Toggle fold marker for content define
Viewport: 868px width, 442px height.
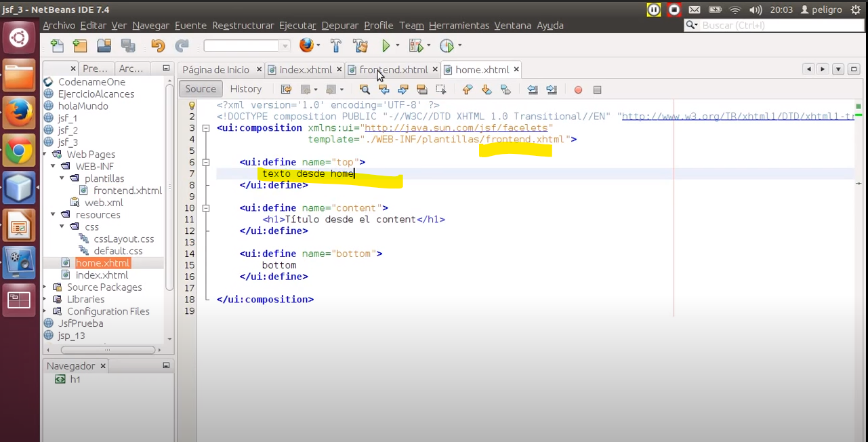pyautogui.click(x=206, y=207)
